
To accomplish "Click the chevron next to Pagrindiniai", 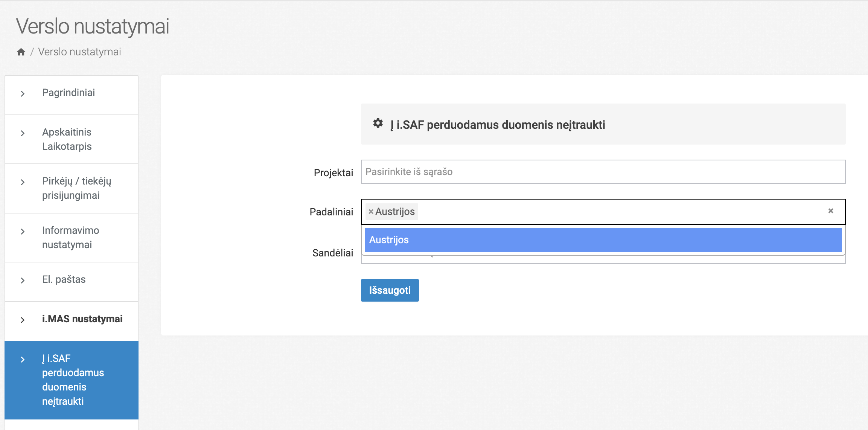I will click(23, 94).
